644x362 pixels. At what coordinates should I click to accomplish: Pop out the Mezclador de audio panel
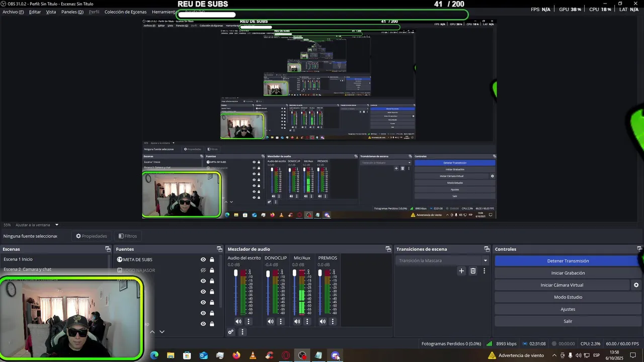coord(388,249)
